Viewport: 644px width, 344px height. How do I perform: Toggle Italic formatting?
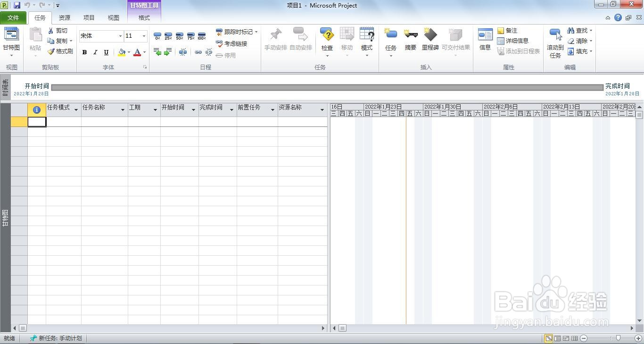95,52
